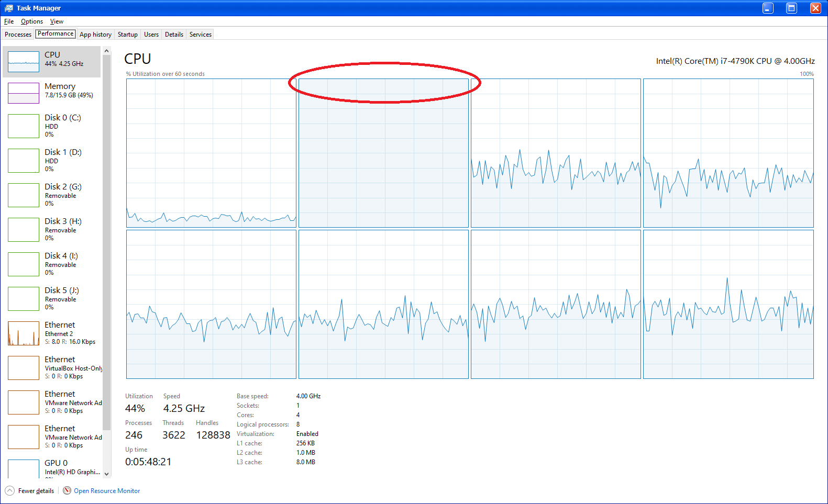This screenshot has width=828, height=504.
Task: Click the L3 cache 8.0 MB value
Action: [x=306, y=462]
